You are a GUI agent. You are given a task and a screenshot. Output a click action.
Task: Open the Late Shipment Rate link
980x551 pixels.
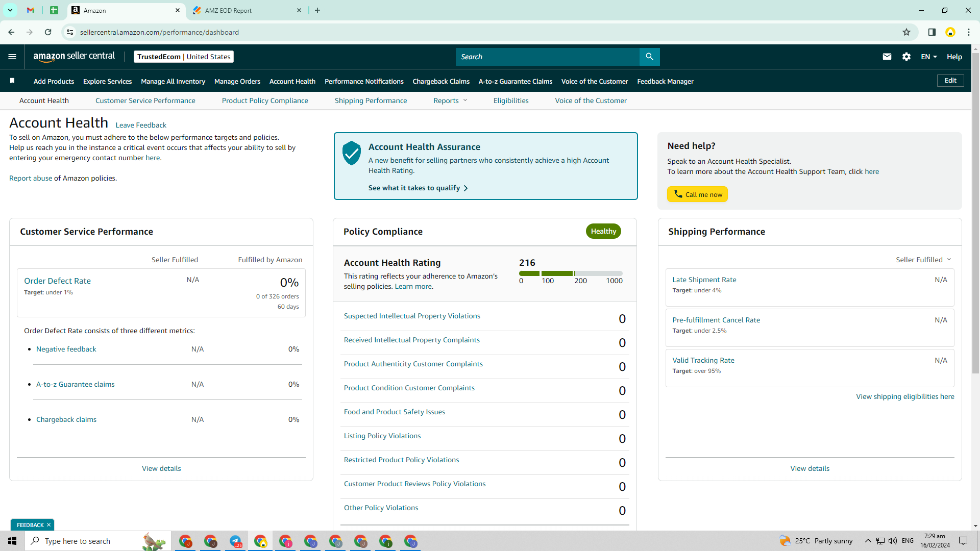(704, 280)
